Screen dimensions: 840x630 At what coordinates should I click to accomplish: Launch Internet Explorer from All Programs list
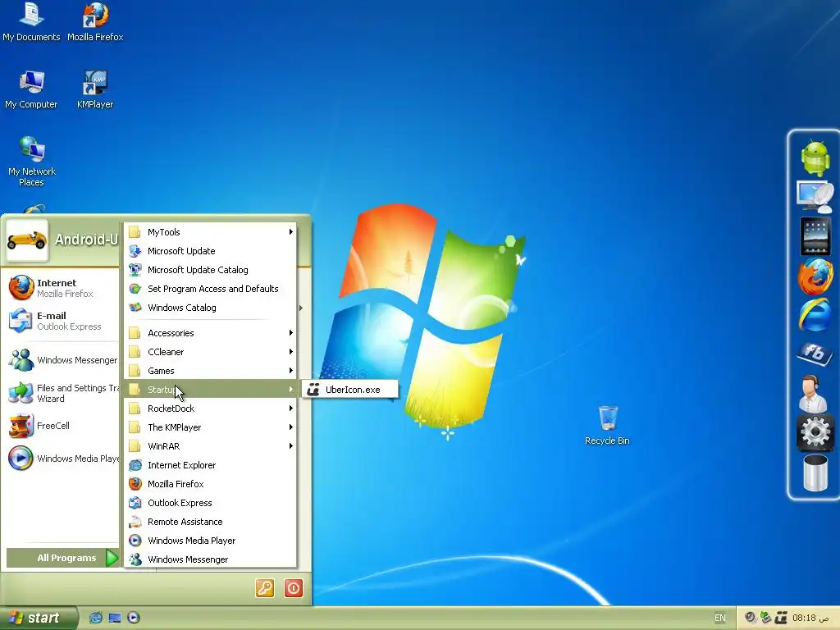pos(211,465)
